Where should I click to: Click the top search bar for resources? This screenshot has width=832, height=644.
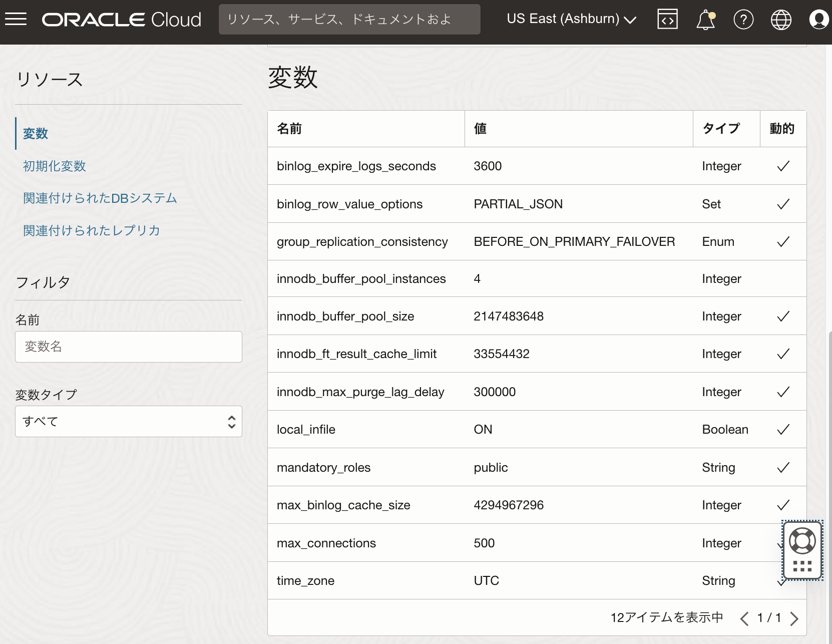(349, 20)
